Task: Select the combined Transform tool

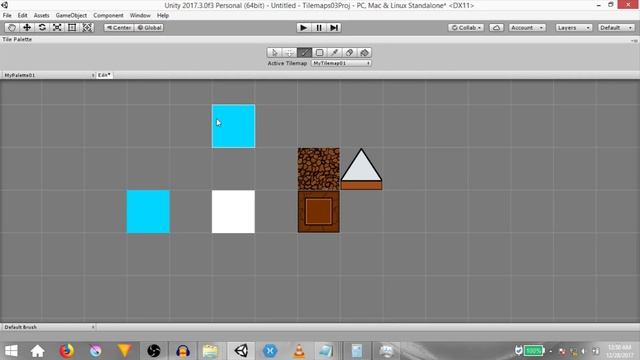Action: click(x=87, y=27)
